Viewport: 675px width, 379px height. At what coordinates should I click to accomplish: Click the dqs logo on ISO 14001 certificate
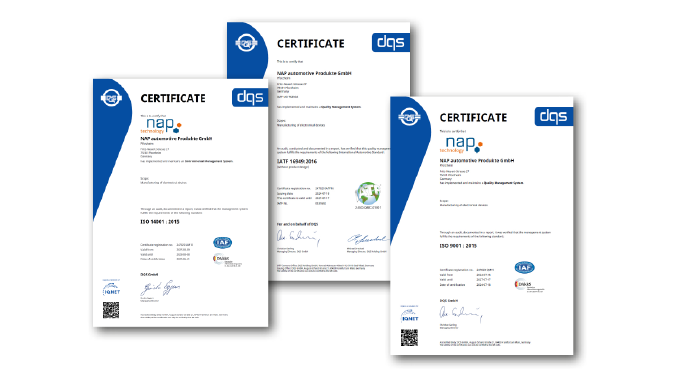[x=250, y=97]
